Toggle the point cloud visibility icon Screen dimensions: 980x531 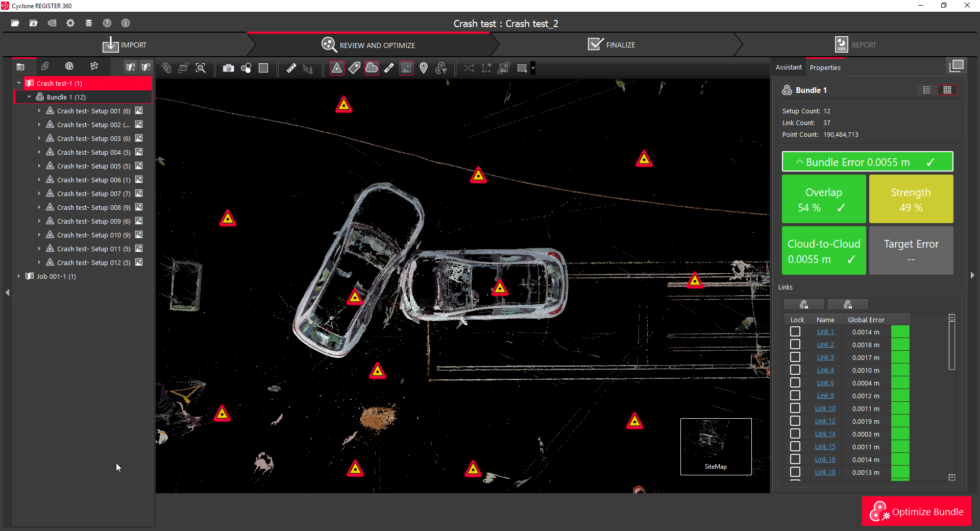(x=372, y=68)
